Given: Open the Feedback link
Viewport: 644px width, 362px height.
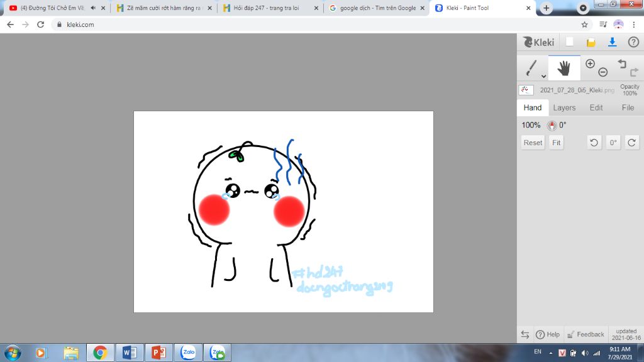Looking at the screenshot, I should pyautogui.click(x=586, y=334).
